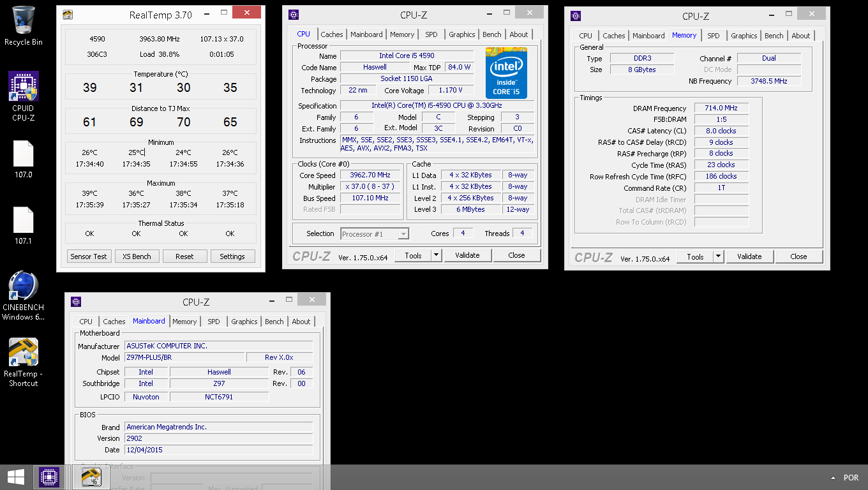868x490 pixels.
Task: Switch to Memory tab in Mainboard window
Action: (x=184, y=322)
